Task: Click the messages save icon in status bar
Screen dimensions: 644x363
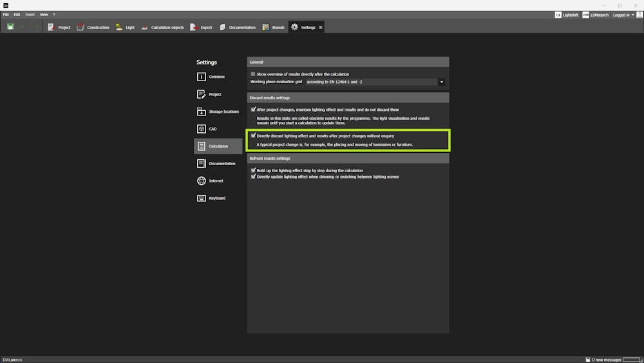Action: tap(588, 360)
